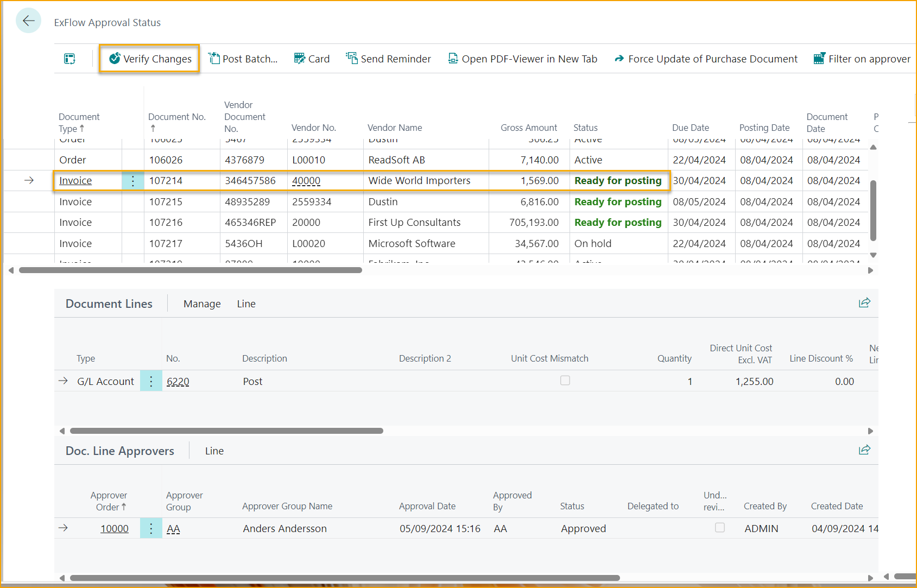Viewport: 917px width, 588px height.
Task: Select the Line menu in Doc. Line Approvers
Action: [x=214, y=451]
